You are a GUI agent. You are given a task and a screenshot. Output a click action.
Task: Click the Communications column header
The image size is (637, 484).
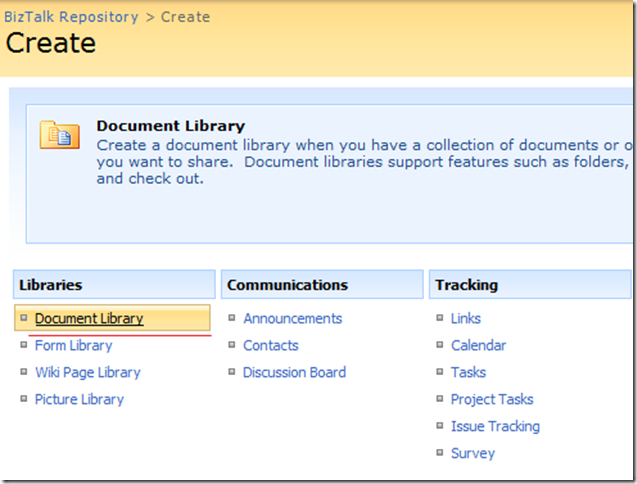pyautogui.click(x=287, y=285)
